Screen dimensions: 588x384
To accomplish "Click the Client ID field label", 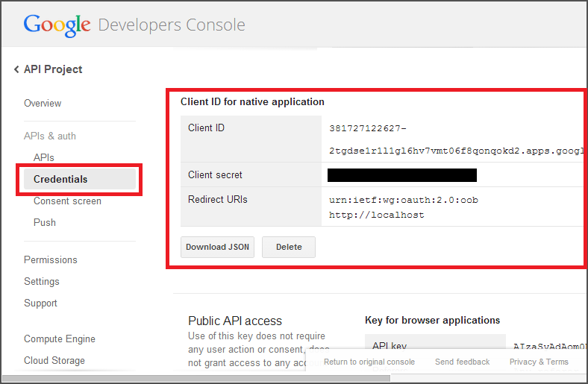I will point(206,128).
